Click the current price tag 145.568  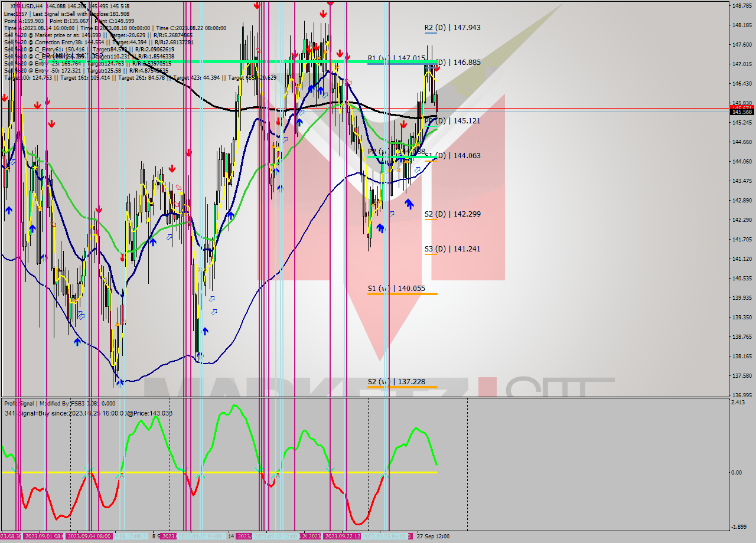742,112
